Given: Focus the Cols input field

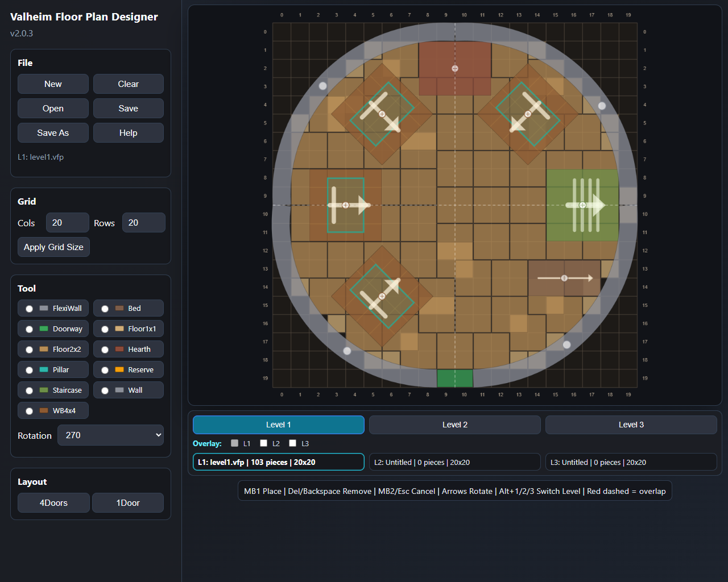Looking at the screenshot, I should click(x=68, y=223).
